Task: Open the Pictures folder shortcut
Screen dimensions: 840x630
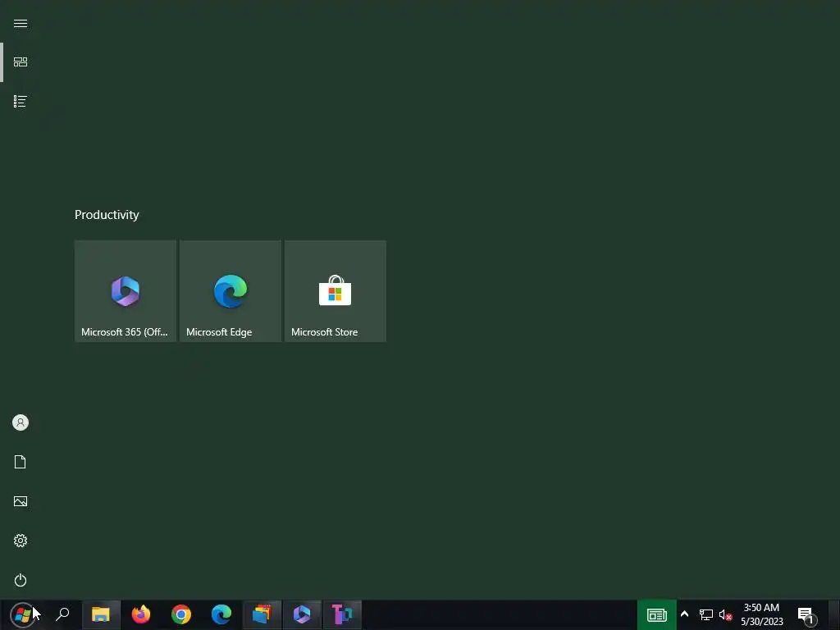Action: [21, 501]
